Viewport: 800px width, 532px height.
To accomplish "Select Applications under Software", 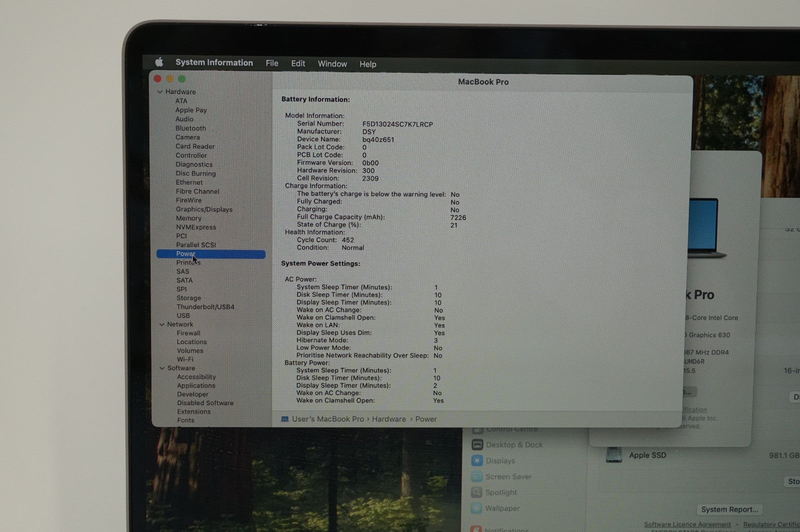I will (196, 386).
